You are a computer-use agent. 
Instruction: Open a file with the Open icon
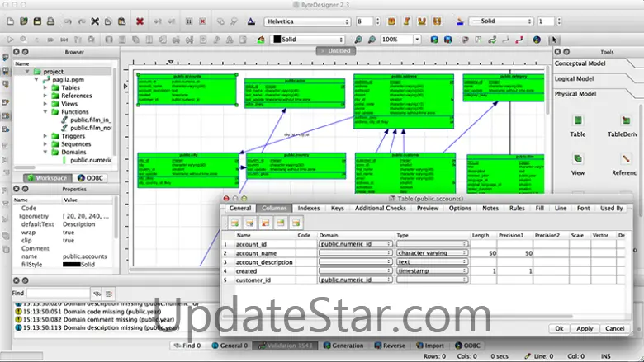[24, 21]
